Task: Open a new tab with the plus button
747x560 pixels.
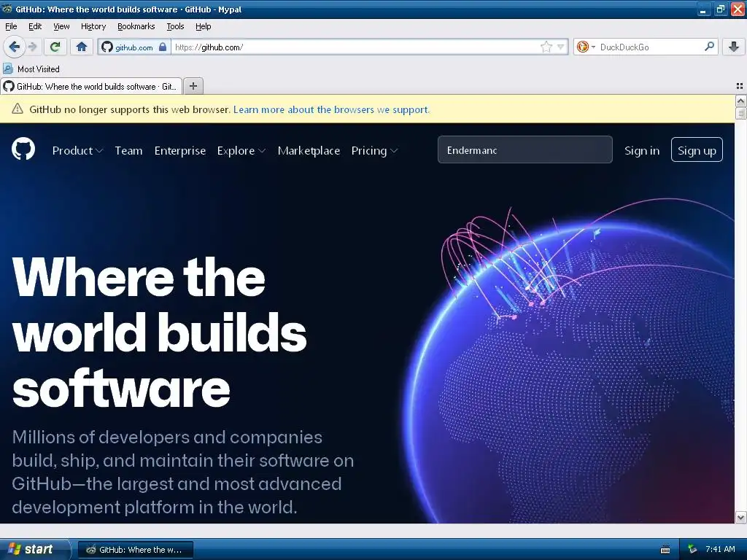Action: click(x=193, y=86)
